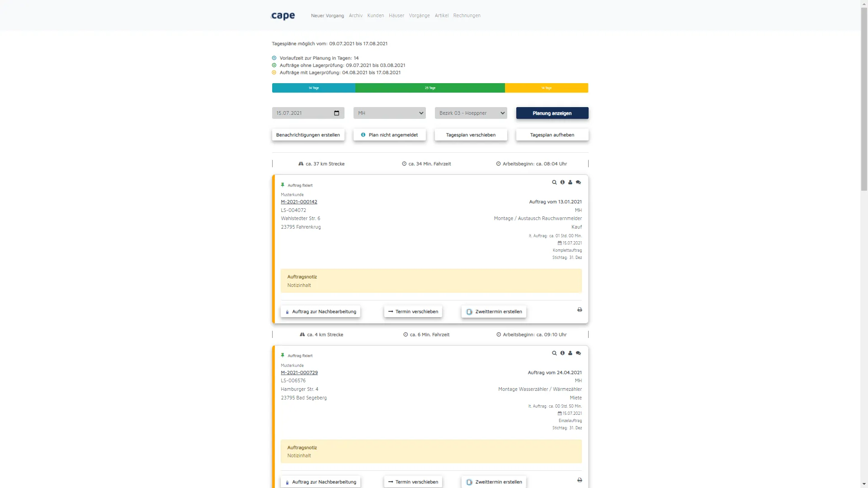This screenshot has width=868, height=488.
Task: Click Benachrichtigungen erstellen
Action: (x=308, y=135)
